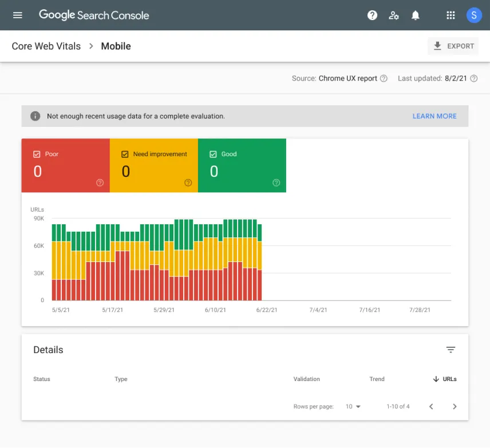This screenshot has height=448, width=490.
Task: Click the Chrome UX report help icon
Action: (x=383, y=78)
